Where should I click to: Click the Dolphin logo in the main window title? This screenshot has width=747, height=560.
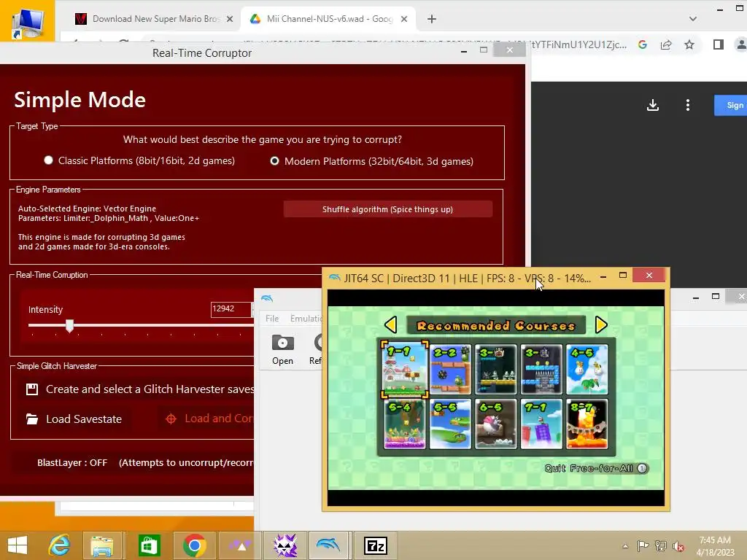click(267, 298)
